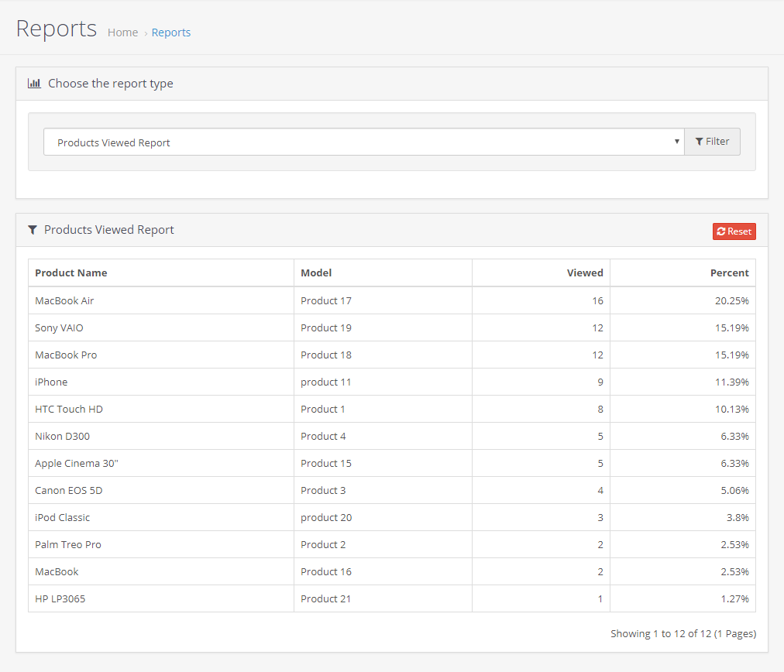This screenshot has width=784, height=672.
Task: Click the 5.06% percent value
Action: pyautogui.click(x=735, y=490)
